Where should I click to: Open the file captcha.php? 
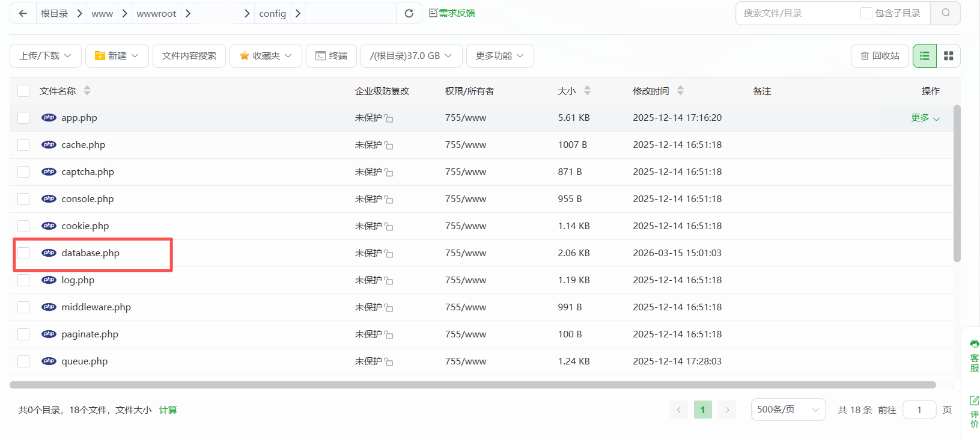pos(88,172)
